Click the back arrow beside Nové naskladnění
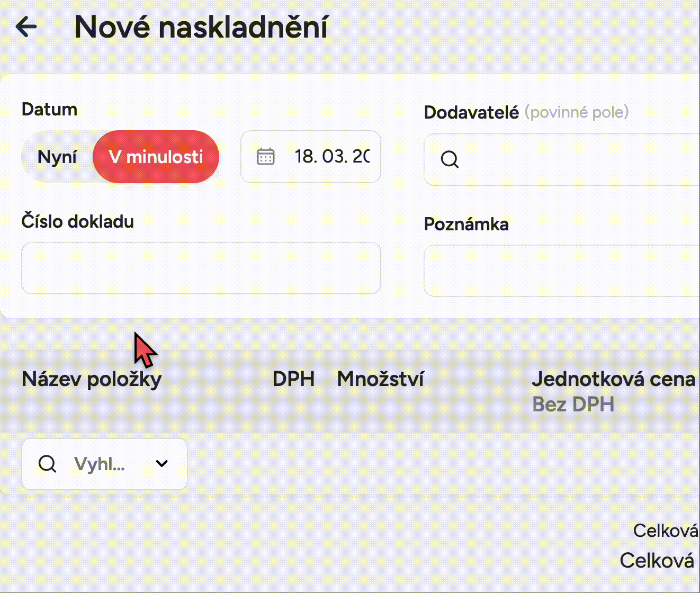 [x=26, y=26]
